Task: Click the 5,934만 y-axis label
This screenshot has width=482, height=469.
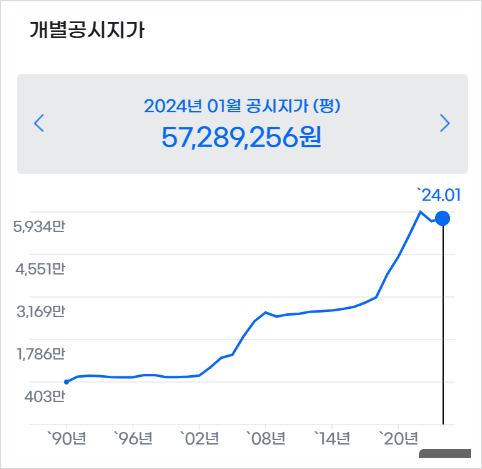Action: (x=39, y=227)
